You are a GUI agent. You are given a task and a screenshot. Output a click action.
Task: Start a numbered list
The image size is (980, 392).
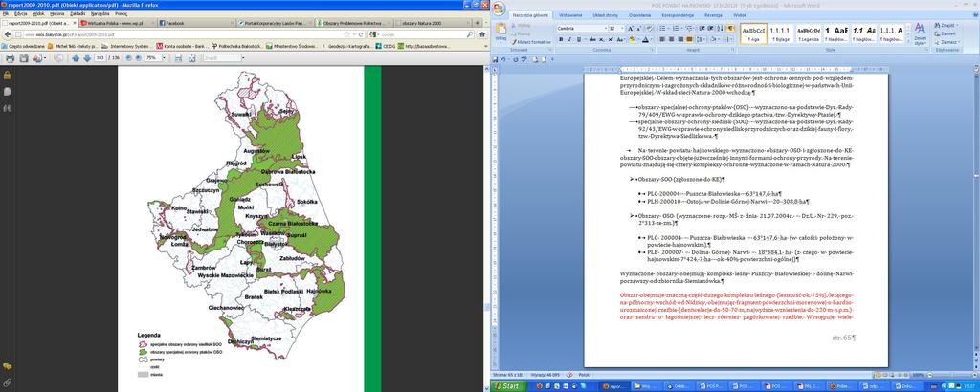[676, 28]
